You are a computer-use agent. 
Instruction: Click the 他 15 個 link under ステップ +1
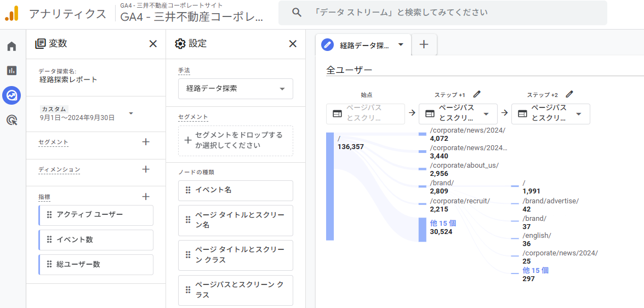pyautogui.click(x=443, y=223)
